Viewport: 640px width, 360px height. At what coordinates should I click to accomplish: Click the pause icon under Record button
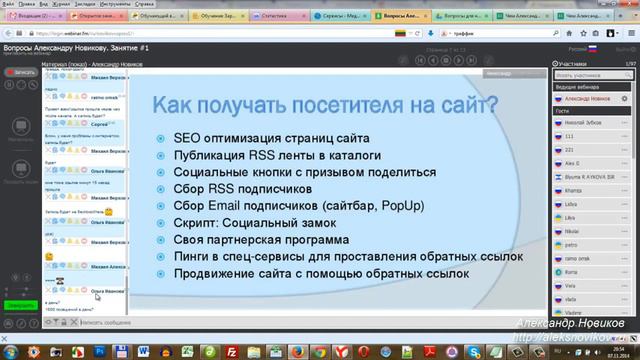[9, 85]
